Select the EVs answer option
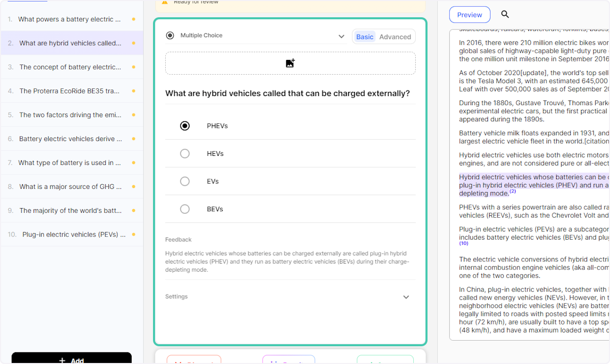The height and width of the screenshot is (364, 610). [x=185, y=181]
